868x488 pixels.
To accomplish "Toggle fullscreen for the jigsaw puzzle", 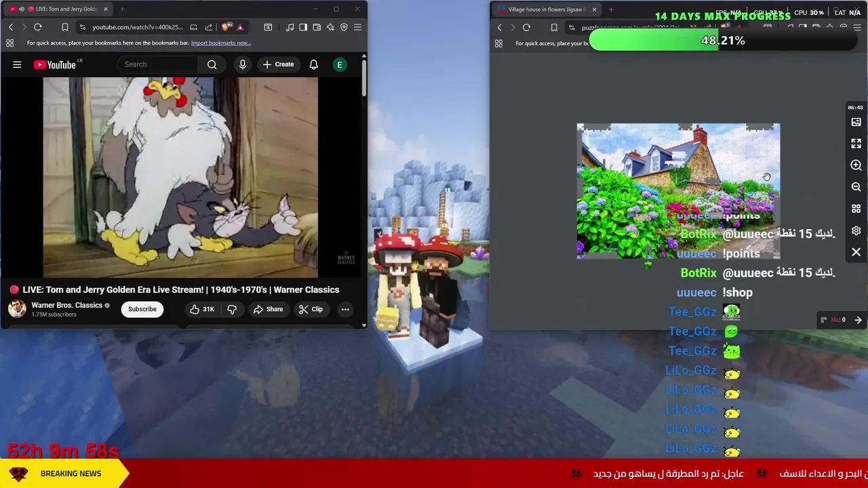I will [x=856, y=144].
